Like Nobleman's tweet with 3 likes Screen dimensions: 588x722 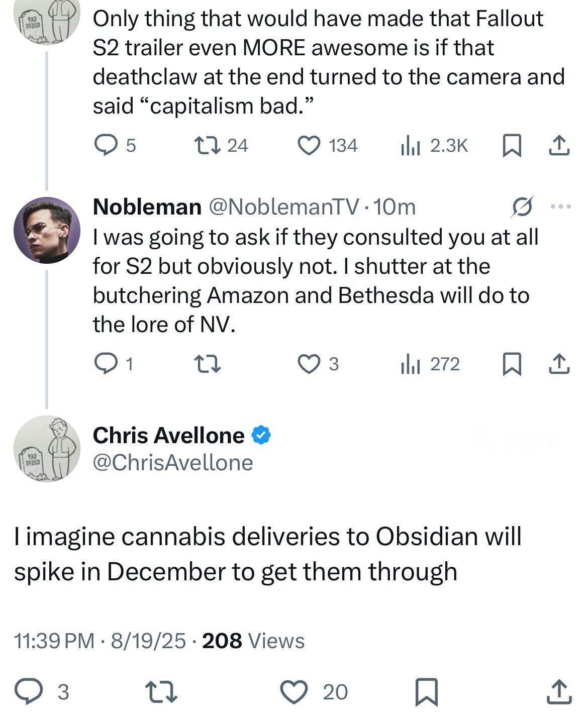pyautogui.click(x=310, y=364)
